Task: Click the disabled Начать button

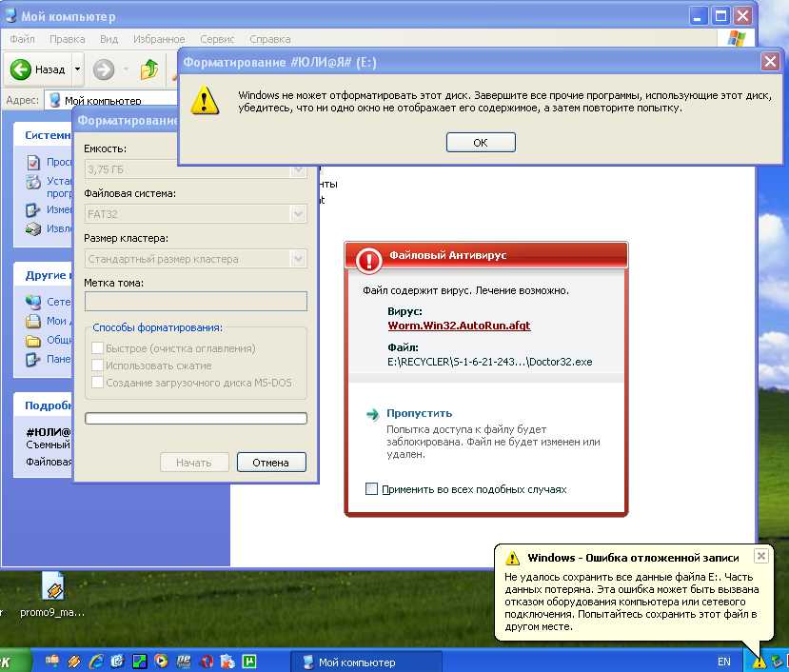Action: [x=194, y=463]
